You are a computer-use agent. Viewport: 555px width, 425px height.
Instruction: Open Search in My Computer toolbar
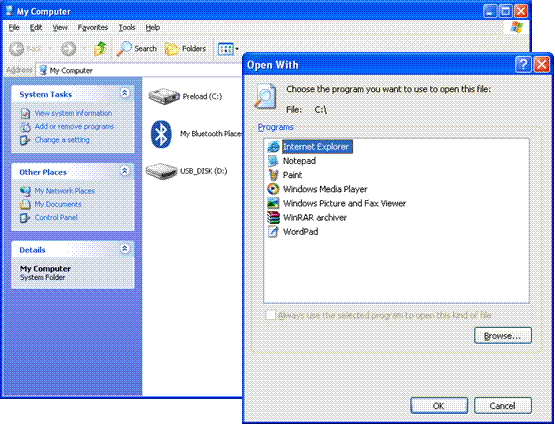[137, 48]
